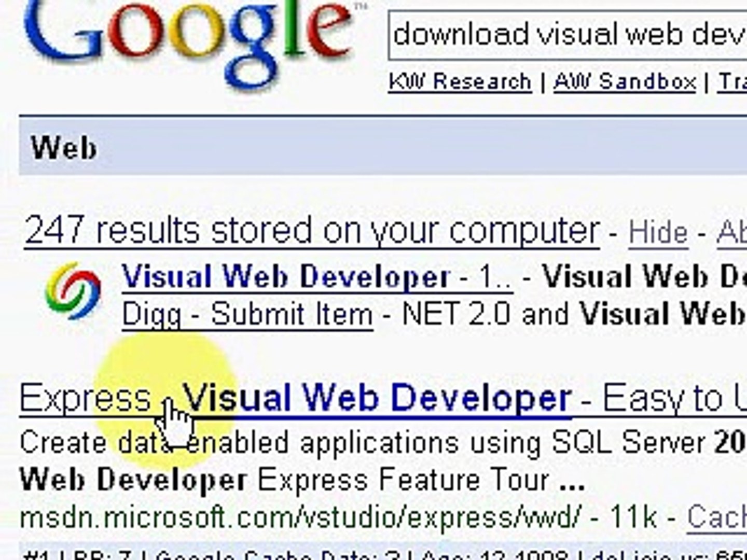Open Express - Visual Web Developer result title

pyautogui.click(x=295, y=399)
